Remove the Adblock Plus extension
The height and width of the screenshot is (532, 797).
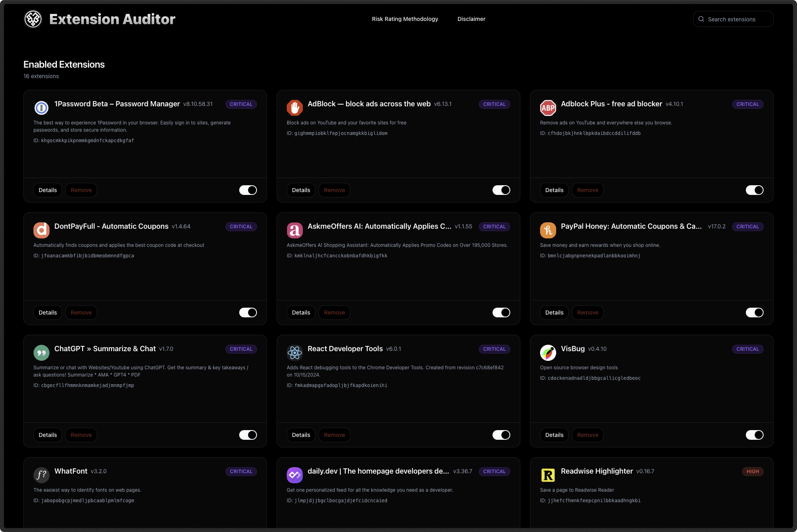588,190
